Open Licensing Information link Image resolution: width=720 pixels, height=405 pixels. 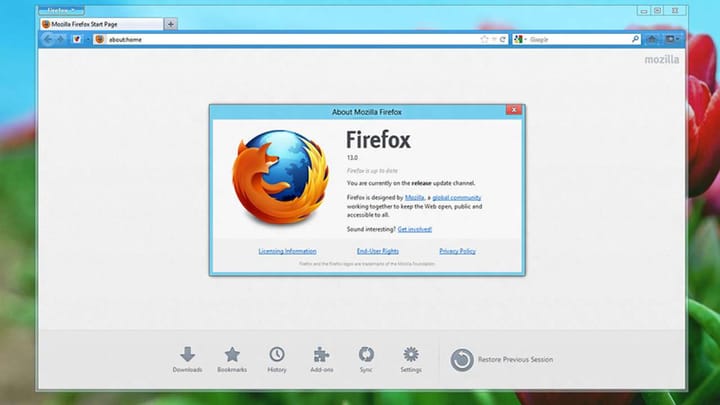[x=287, y=251]
